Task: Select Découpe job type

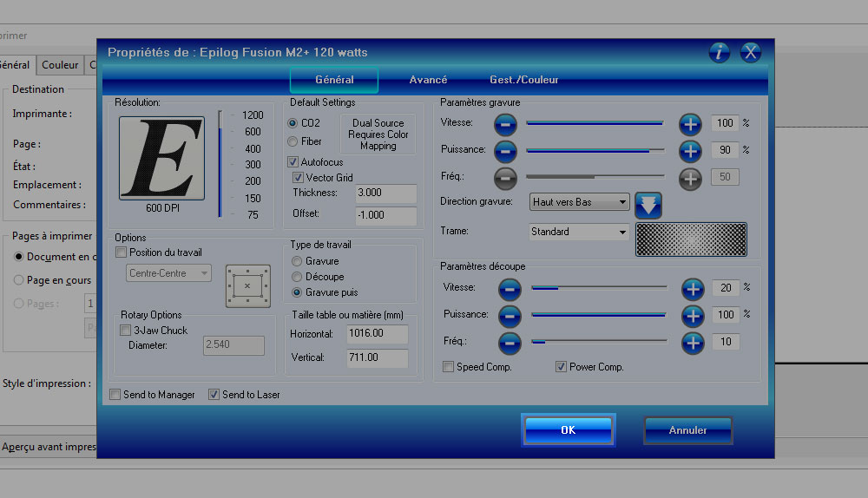Action: point(297,277)
